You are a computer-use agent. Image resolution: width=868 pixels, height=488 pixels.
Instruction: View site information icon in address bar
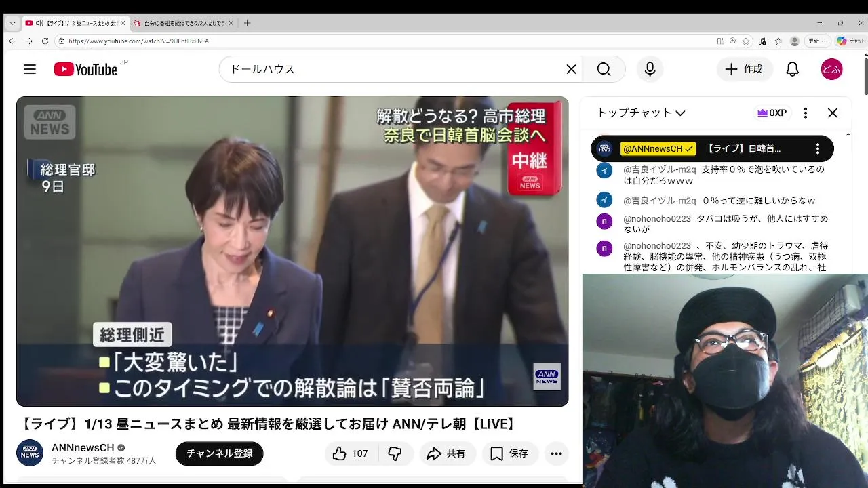[62, 41]
